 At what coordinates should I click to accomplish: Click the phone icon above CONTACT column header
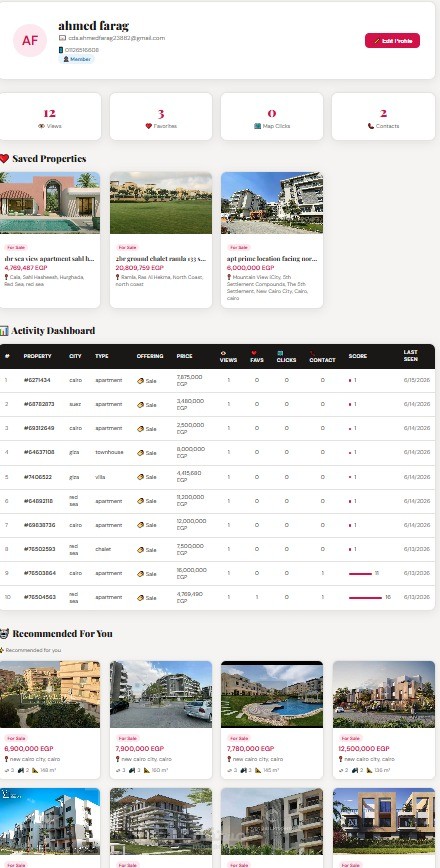[x=312, y=353]
